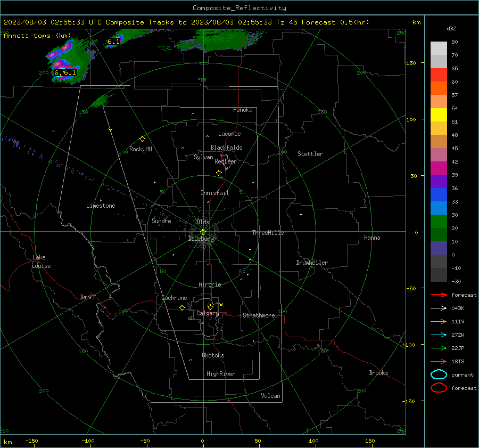The image size is (479, 448).
Task: Click the ThreeHills city label
Action: pos(268,233)
